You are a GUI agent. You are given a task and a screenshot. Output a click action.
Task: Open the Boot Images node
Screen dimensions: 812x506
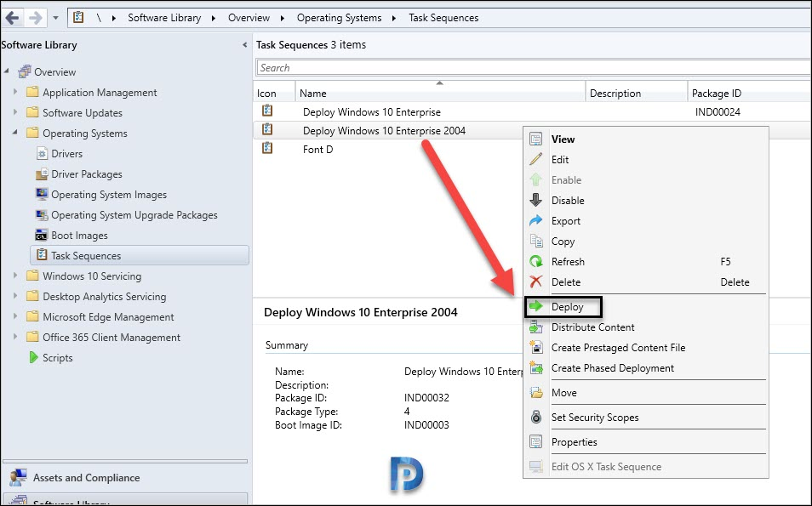pos(79,236)
